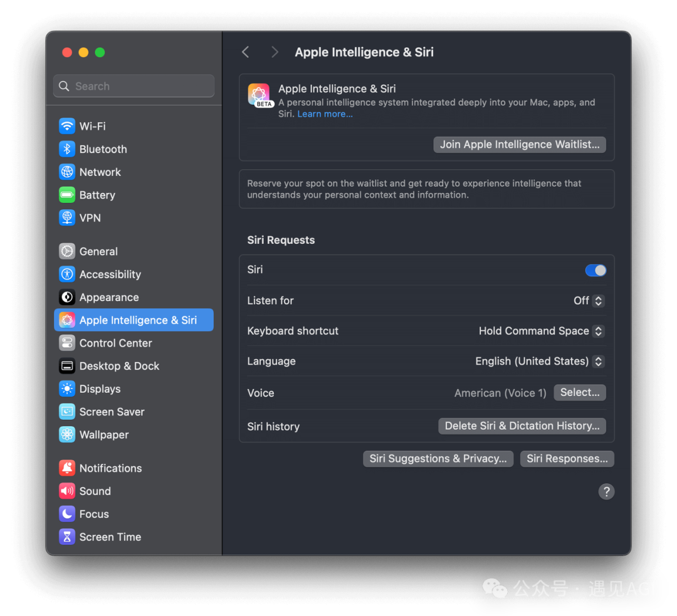The image size is (677, 616).
Task: Open Notifications bell icon
Action: (x=67, y=468)
